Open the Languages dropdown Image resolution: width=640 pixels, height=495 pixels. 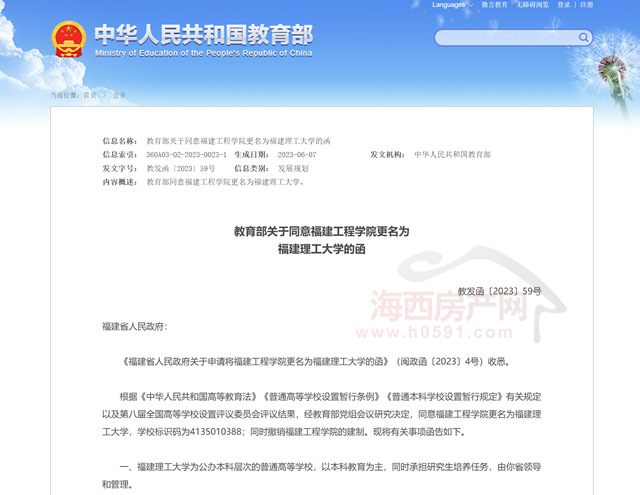[x=452, y=5]
